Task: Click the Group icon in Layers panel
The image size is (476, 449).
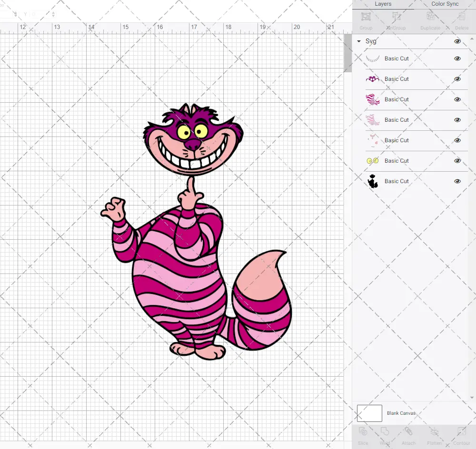Action: (366, 16)
